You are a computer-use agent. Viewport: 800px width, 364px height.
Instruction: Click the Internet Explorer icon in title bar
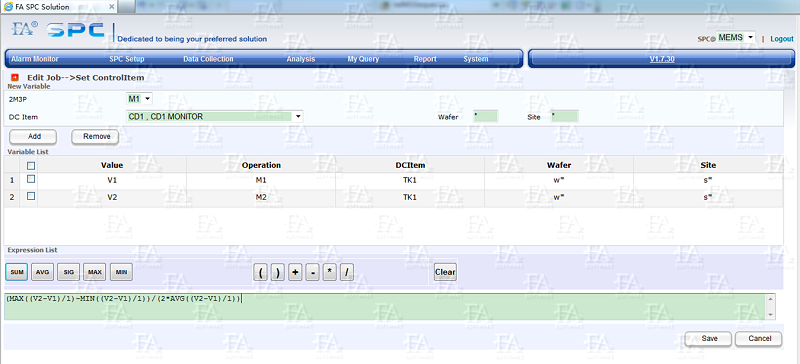tap(8, 7)
